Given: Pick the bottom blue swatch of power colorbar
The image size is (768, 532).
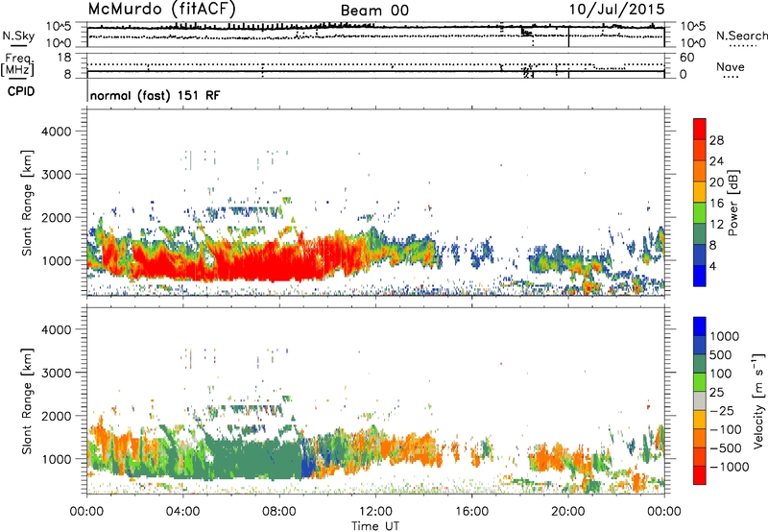Looking at the screenshot, I should [x=700, y=276].
